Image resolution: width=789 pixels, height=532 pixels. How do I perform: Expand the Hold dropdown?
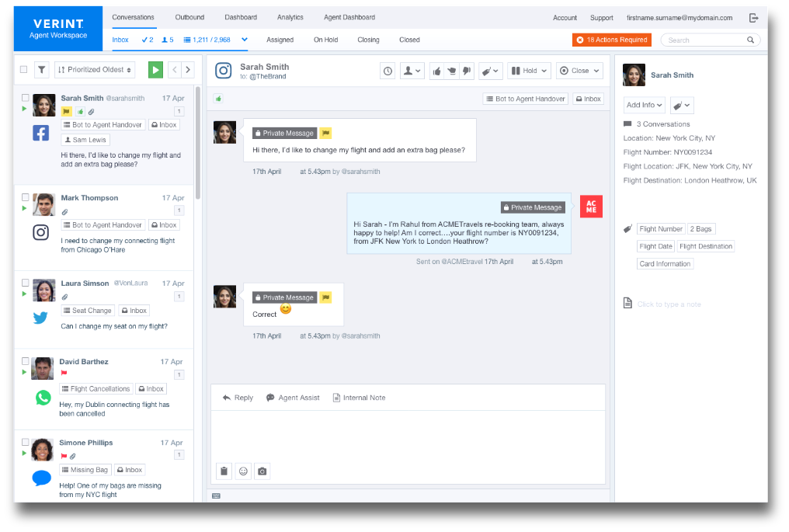[x=529, y=71]
